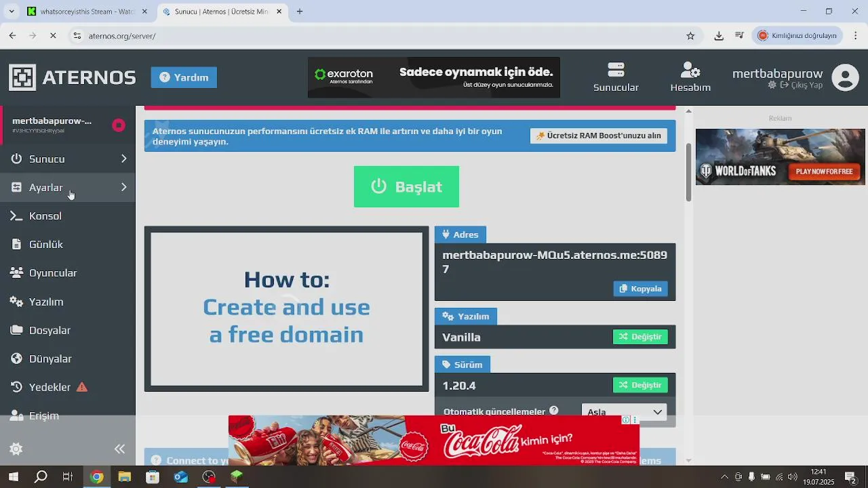868x488 pixels.
Task: Expand the Sunucu submenu chevron
Action: point(123,159)
